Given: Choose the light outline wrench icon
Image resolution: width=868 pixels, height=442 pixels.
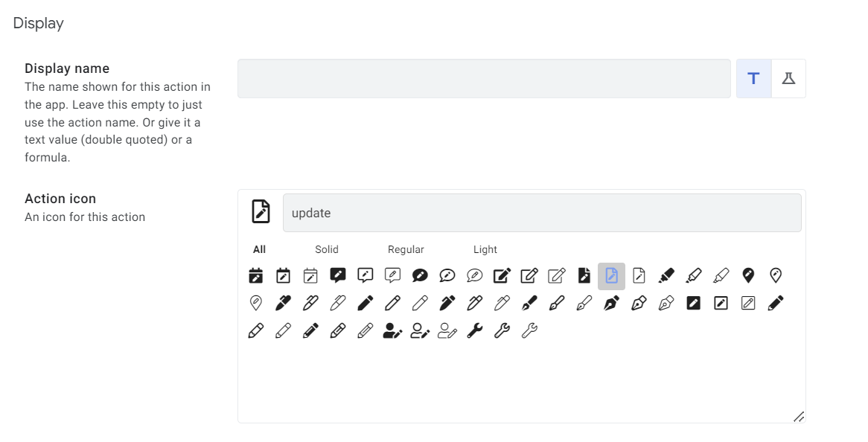Looking at the screenshot, I should pos(529,331).
